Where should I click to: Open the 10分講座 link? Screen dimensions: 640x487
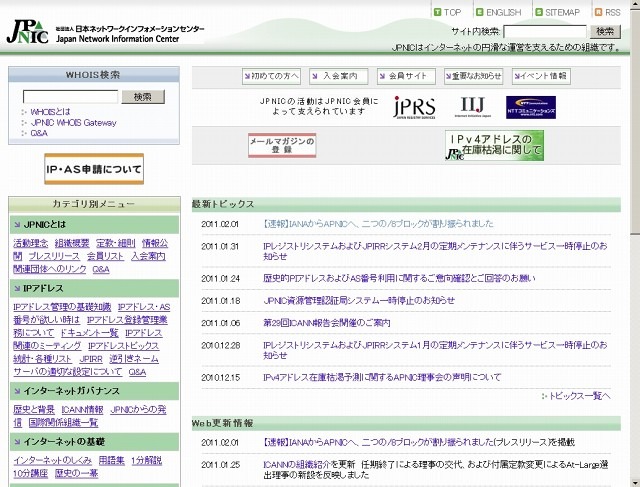click(31, 474)
